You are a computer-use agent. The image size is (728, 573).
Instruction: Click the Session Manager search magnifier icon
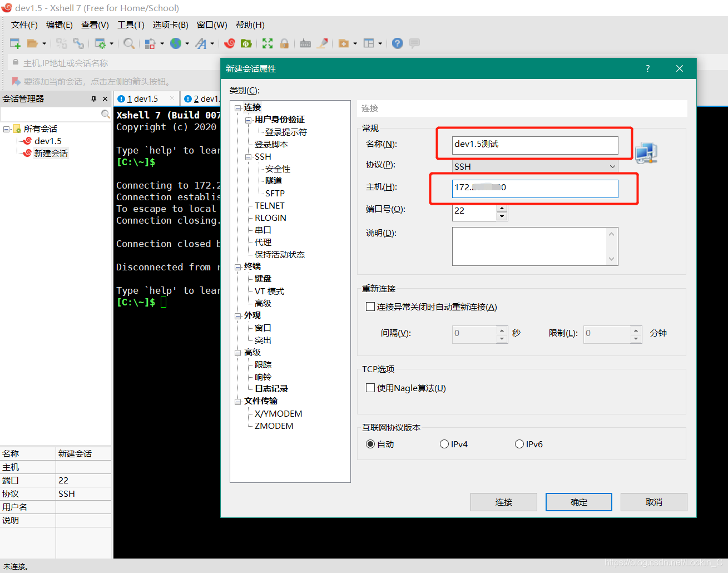105,114
